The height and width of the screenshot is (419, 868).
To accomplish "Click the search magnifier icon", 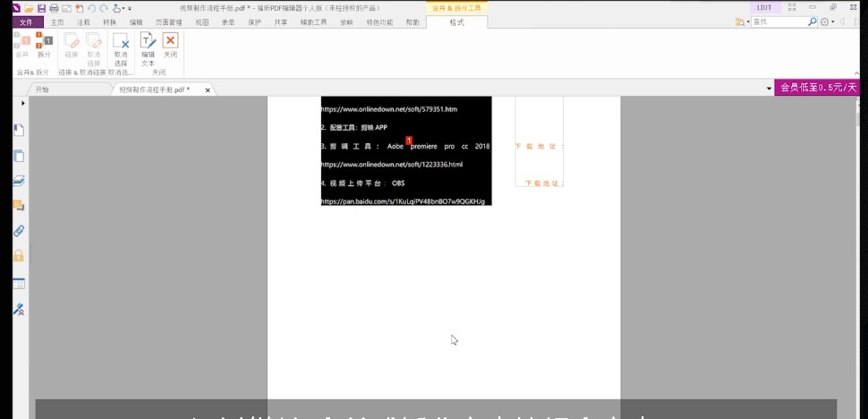I will [x=813, y=22].
